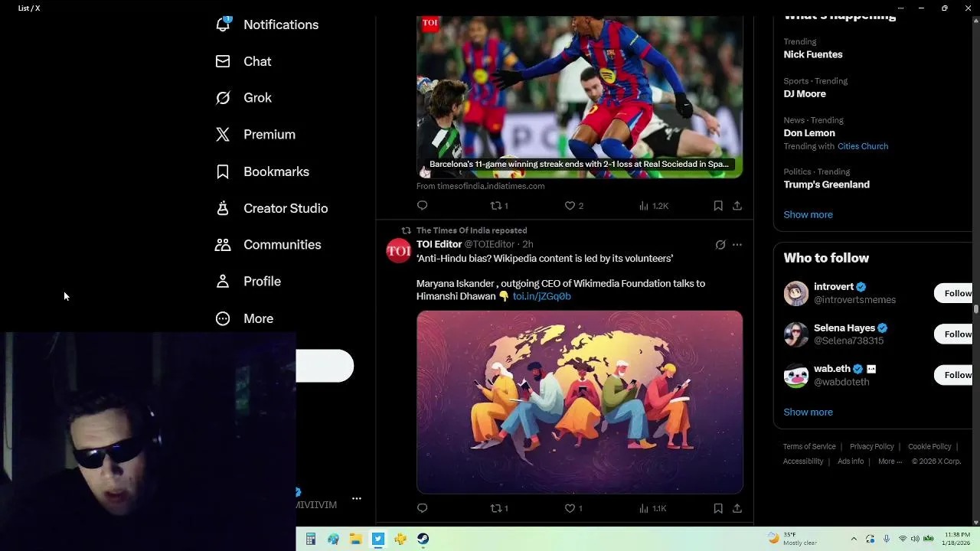Screen dimensions: 980x551
Task: Click the Chat envelope icon
Action: click(223, 61)
